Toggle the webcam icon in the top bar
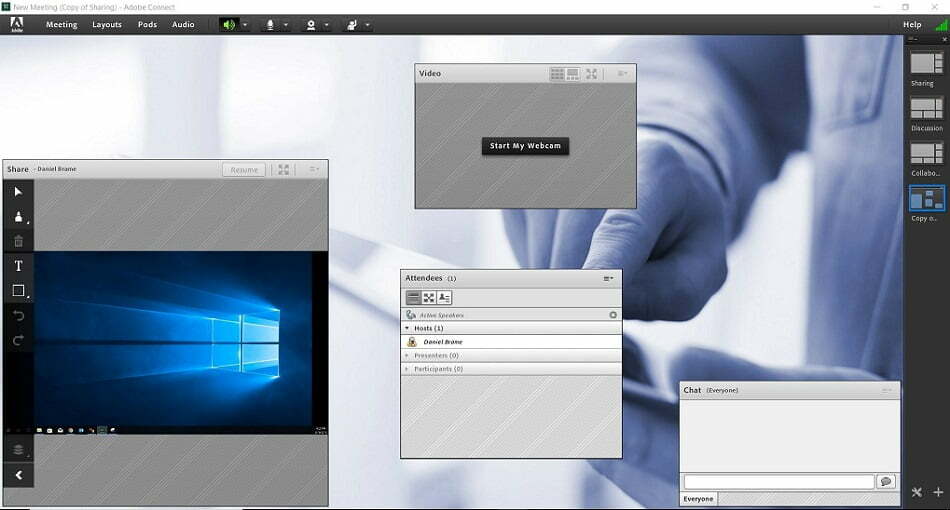 311,25
